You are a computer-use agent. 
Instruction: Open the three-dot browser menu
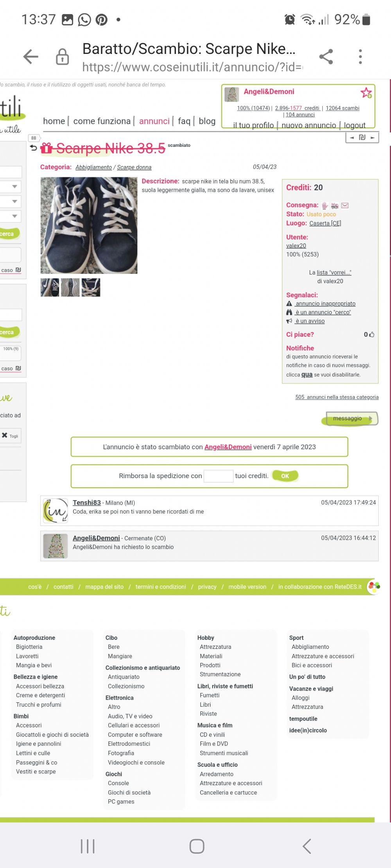360,57
